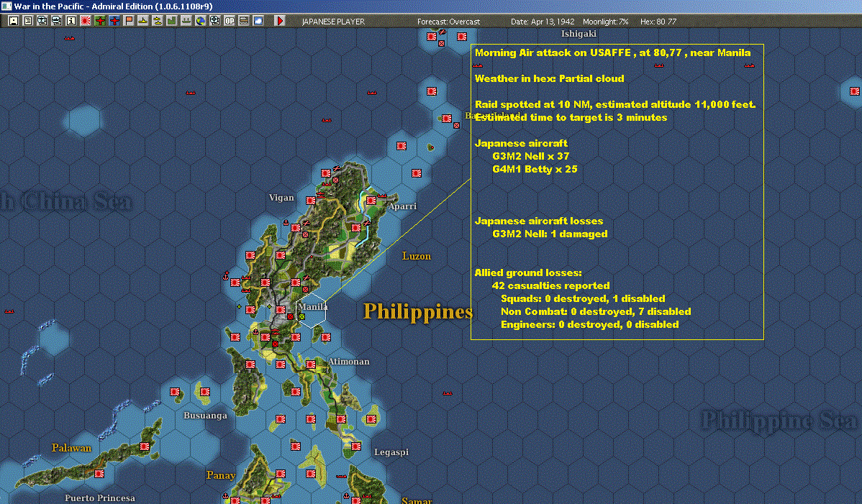Click the 'Date: Apr 13, 1942' status text
This screenshot has width=862, height=504.
pyautogui.click(x=543, y=22)
